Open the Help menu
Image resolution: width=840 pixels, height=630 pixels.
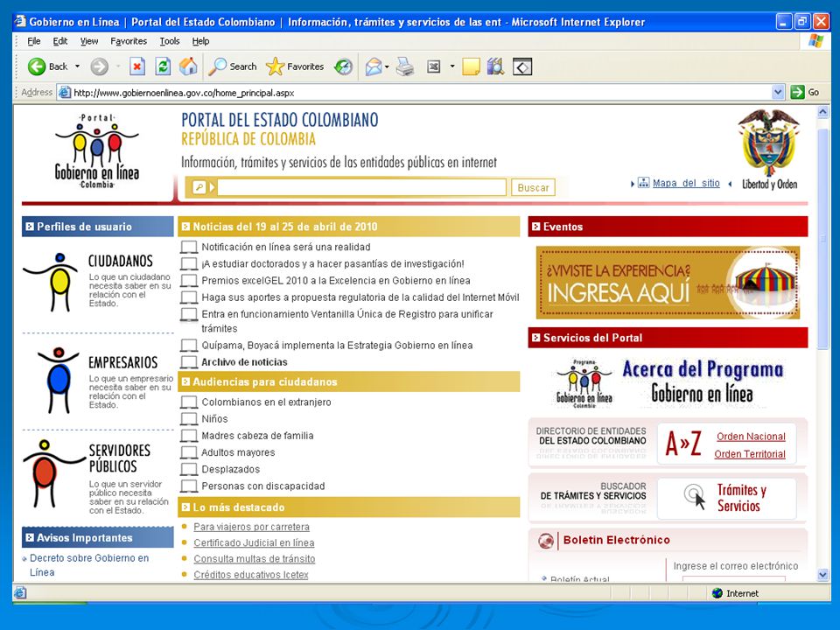point(200,41)
